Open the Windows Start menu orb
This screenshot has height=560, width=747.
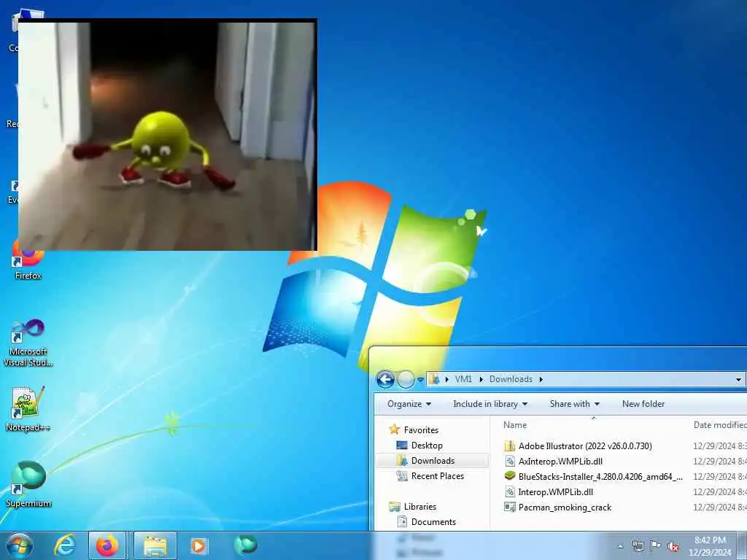pyautogui.click(x=19, y=545)
